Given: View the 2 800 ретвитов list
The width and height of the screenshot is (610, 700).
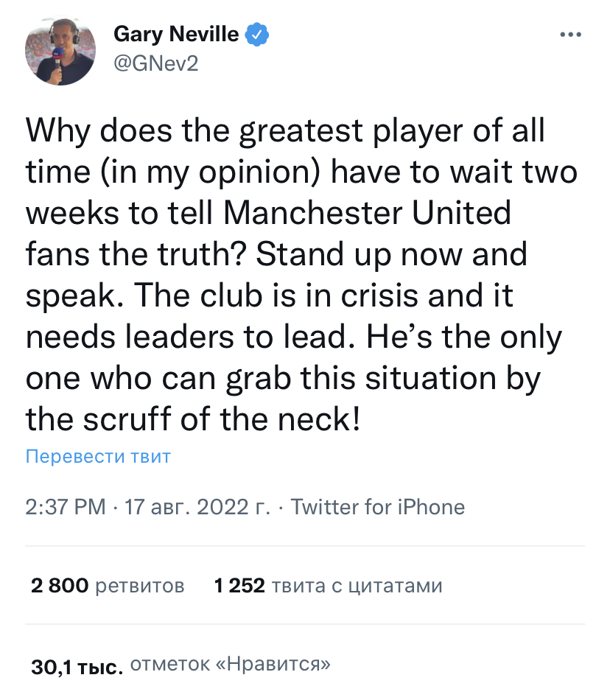Looking at the screenshot, I should coord(108,586).
